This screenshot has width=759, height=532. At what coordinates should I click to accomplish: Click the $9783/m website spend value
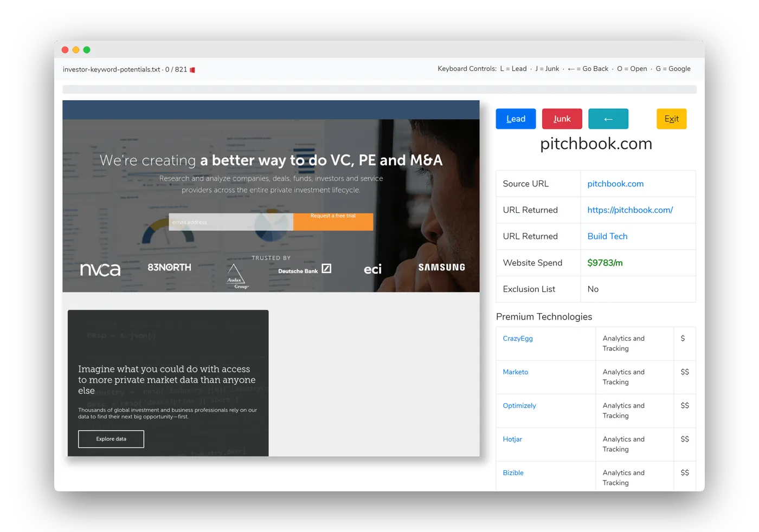tap(605, 263)
